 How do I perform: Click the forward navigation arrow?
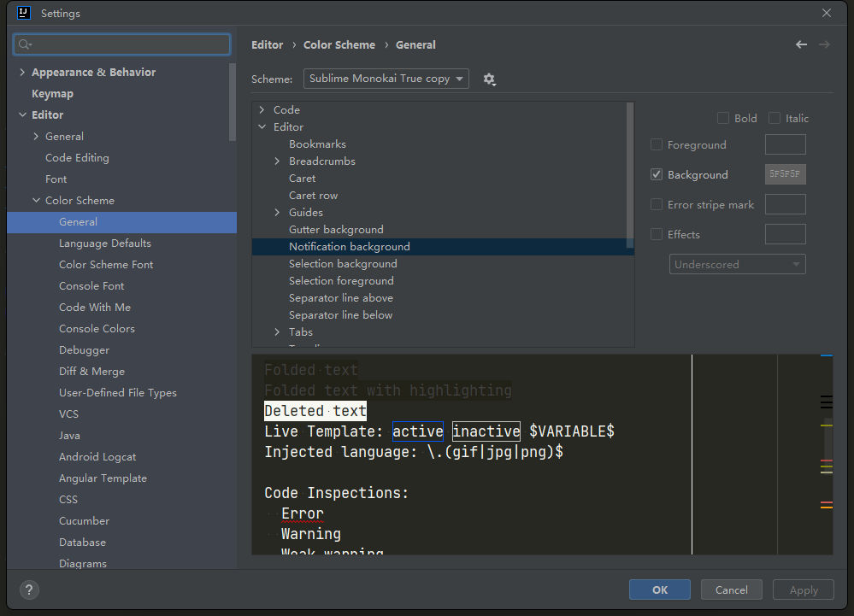click(x=825, y=44)
